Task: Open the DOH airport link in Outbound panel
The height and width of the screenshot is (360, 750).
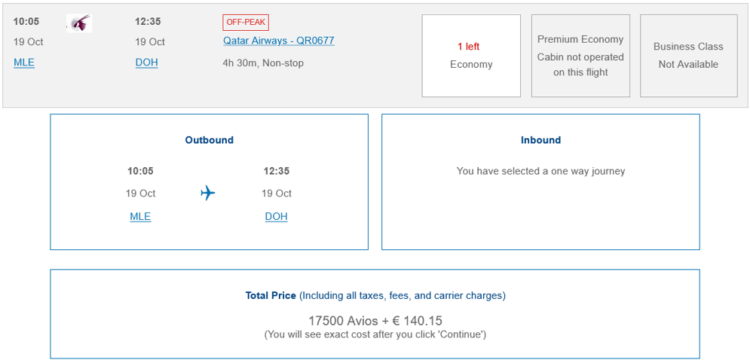Action: click(276, 217)
